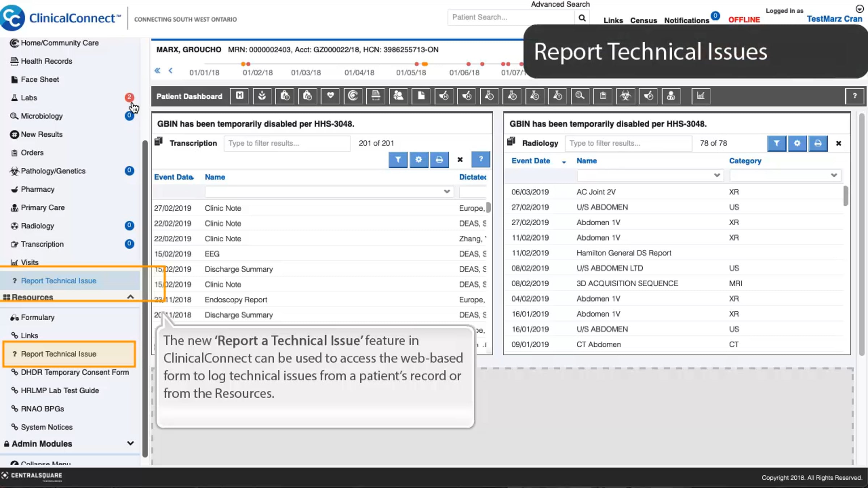
Task: Expand the Admin Modules section
Action: (131, 443)
